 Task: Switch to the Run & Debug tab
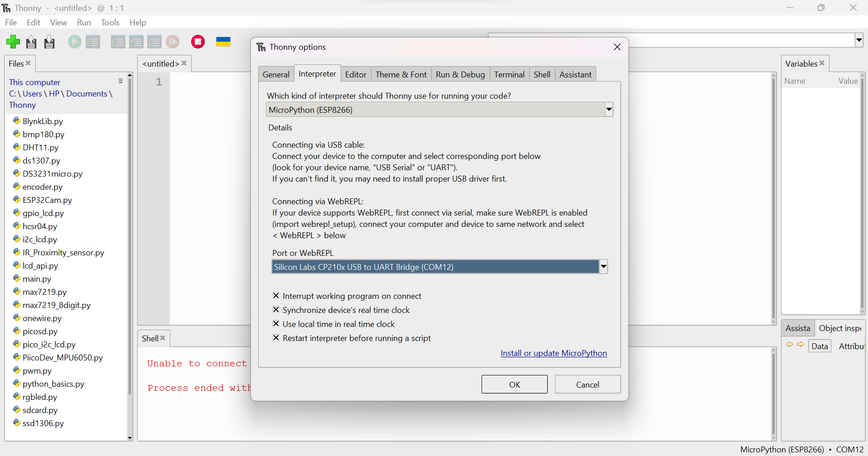460,74
